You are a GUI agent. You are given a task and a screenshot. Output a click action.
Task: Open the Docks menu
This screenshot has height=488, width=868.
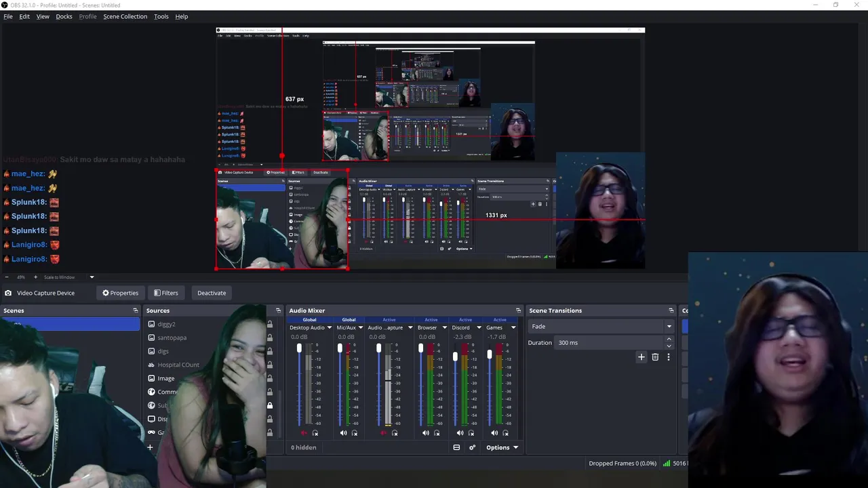[64, 16]
